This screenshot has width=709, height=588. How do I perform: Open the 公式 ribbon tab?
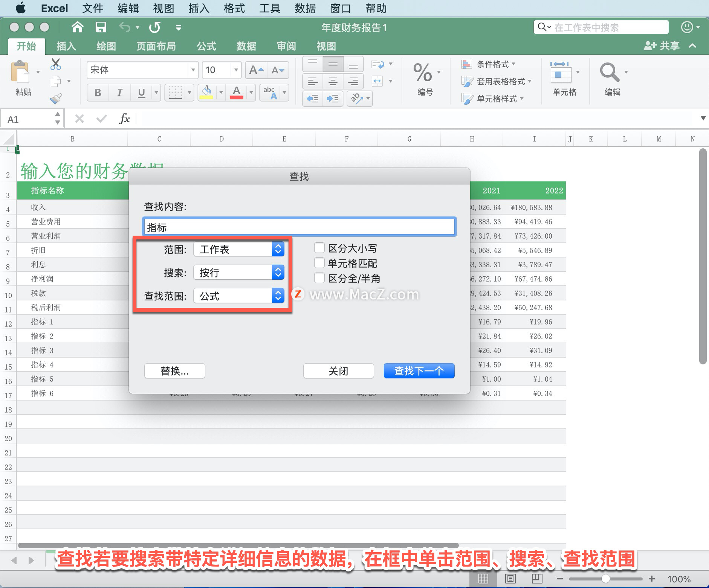[x=206, y=46]
